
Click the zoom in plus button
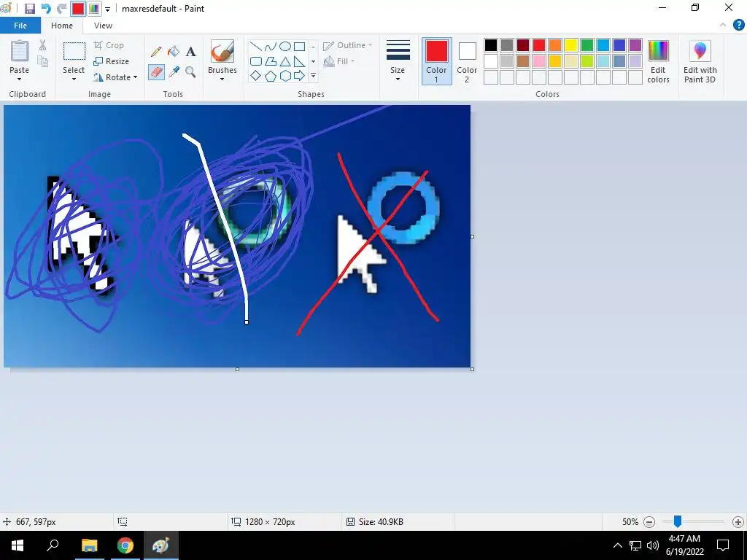[738, 522]
